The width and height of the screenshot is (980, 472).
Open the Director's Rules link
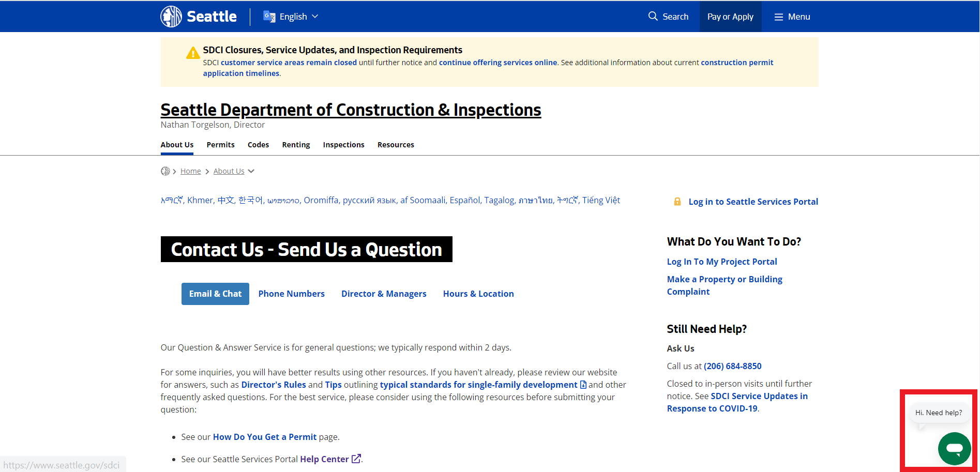coord(274,385)
